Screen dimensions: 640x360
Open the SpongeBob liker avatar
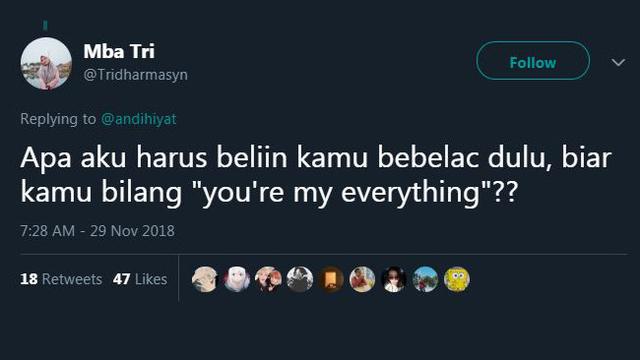[x=456, y=279]
